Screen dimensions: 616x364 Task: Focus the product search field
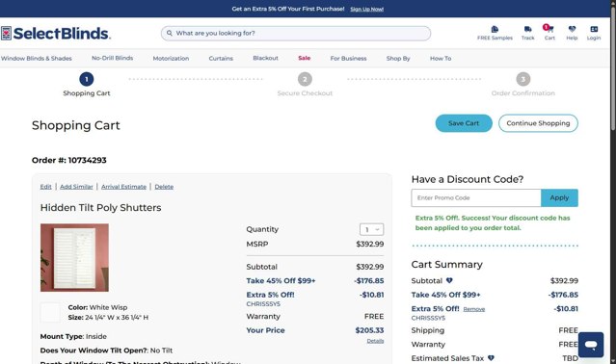295,34
